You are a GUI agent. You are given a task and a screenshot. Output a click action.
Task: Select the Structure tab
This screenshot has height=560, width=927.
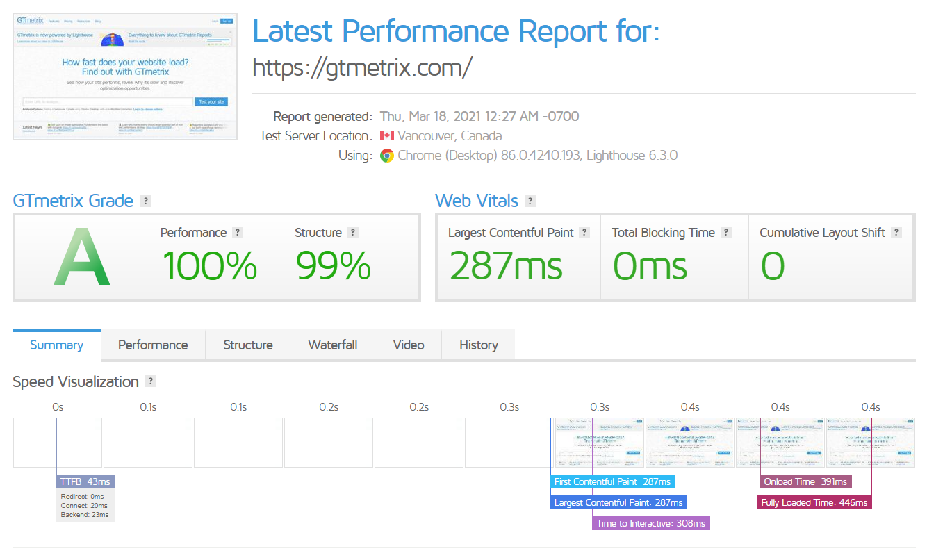click(x=247, y=345)
